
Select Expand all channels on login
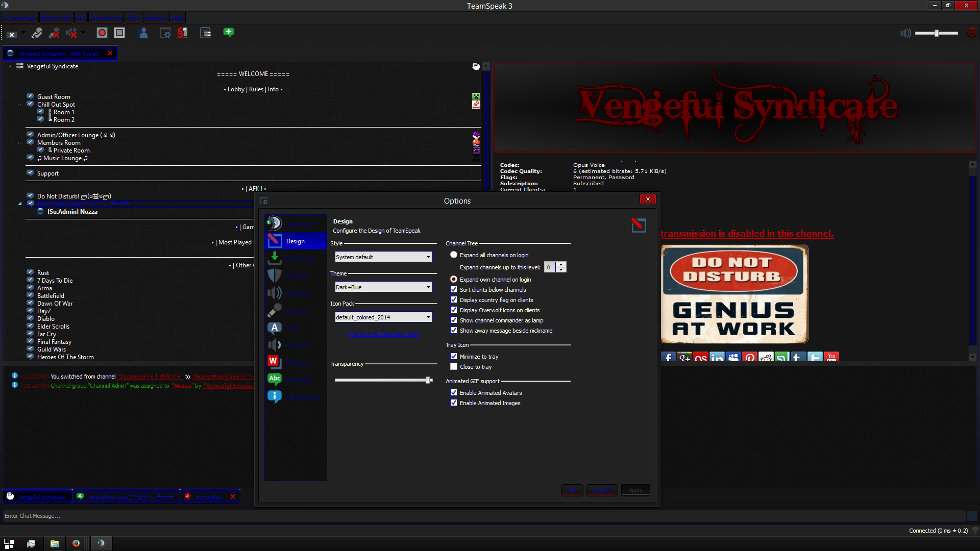(454, 255)
